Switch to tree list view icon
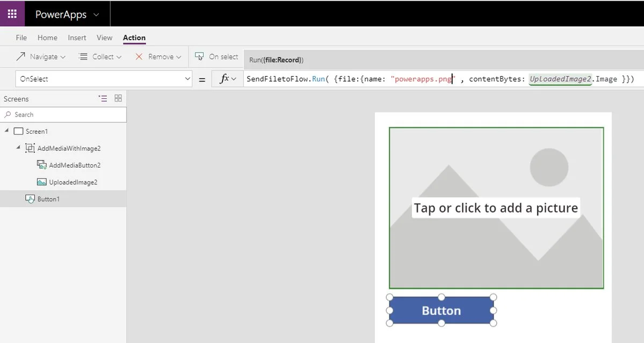 point(103,98)
